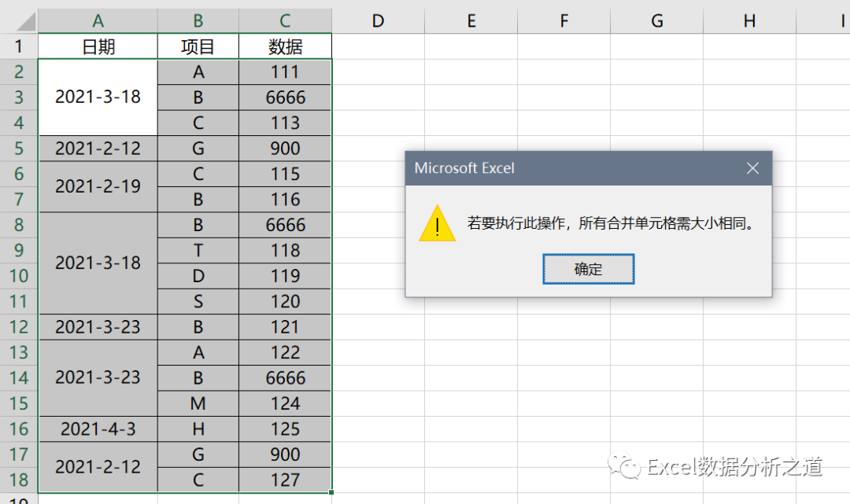Select row 1 header
The width and height of the screenshot is (850, 504).
tap(18, 46)
